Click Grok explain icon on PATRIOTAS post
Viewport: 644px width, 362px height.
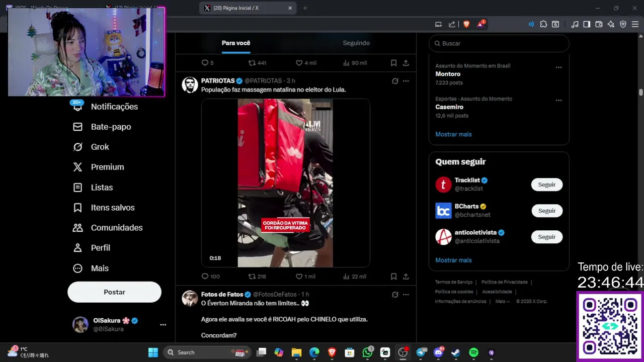point(395,81)
